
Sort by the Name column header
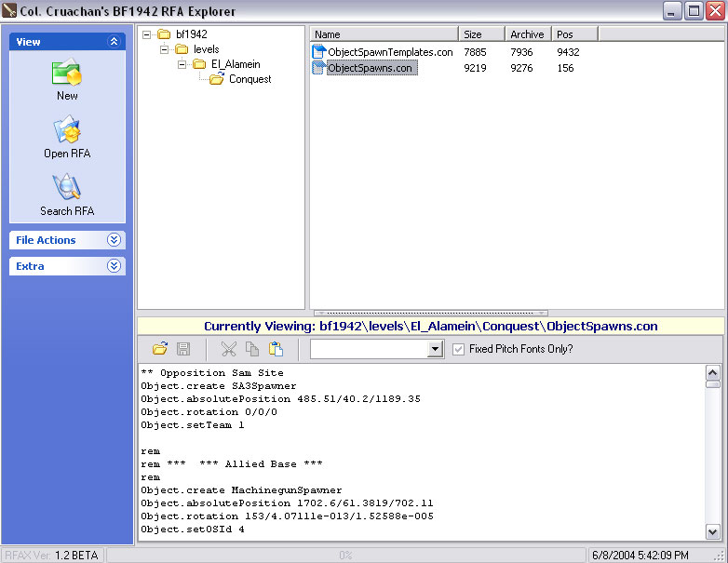384,34
